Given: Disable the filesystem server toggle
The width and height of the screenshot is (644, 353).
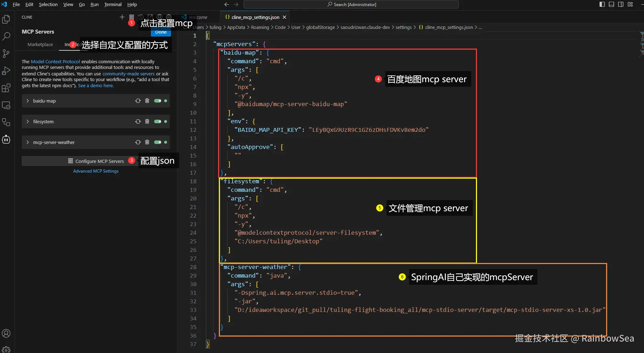Looking at the screenshot, I should click(x=158, y=121).
